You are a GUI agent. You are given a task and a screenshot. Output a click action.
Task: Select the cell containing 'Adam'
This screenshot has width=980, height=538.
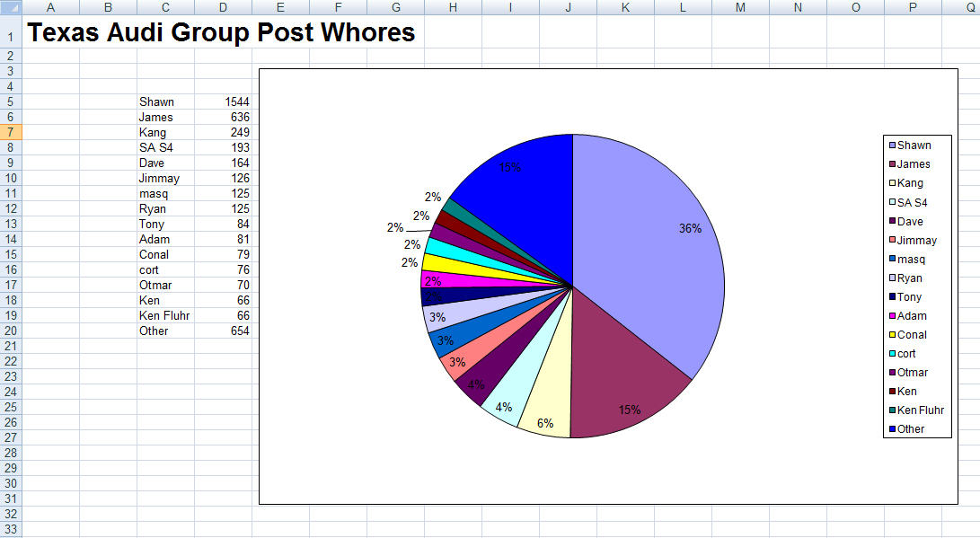click(x=165, y=239)
